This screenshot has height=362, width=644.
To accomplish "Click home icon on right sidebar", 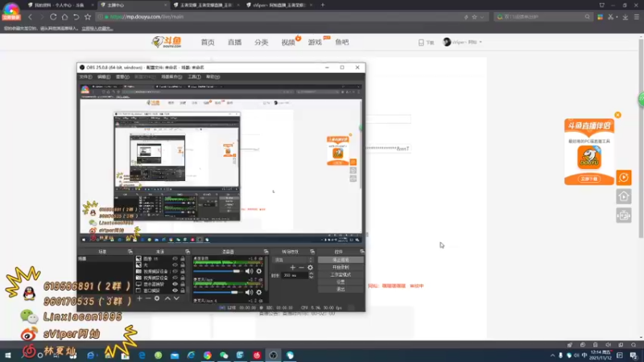I will pos(623,196).
